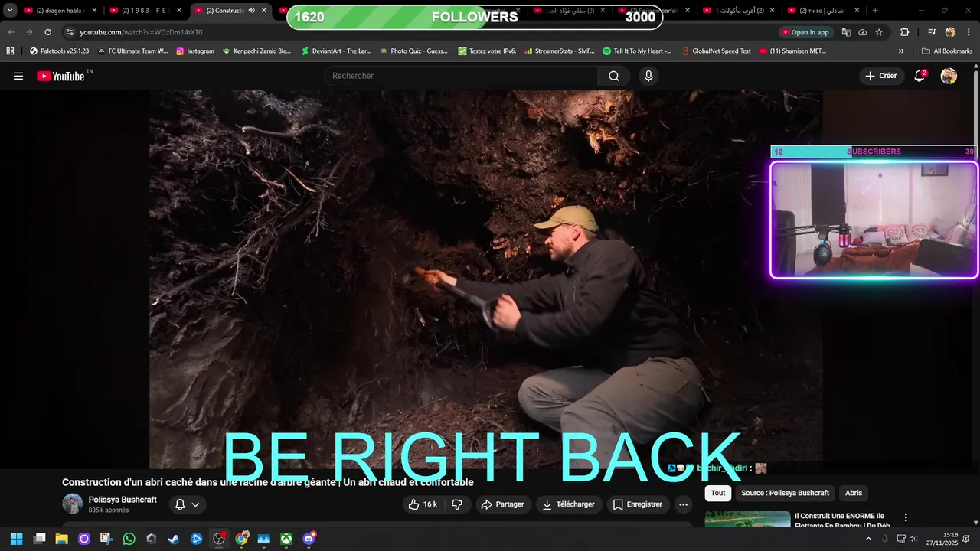Go back in browser history
The width and height of the screenshot is (980, 551).
tap(11, 32)
